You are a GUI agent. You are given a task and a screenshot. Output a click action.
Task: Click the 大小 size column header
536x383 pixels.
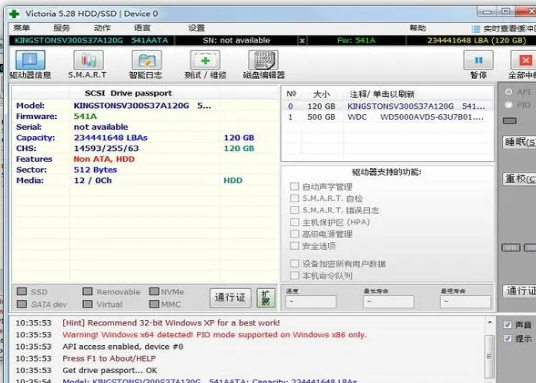(x=321, y=94)
